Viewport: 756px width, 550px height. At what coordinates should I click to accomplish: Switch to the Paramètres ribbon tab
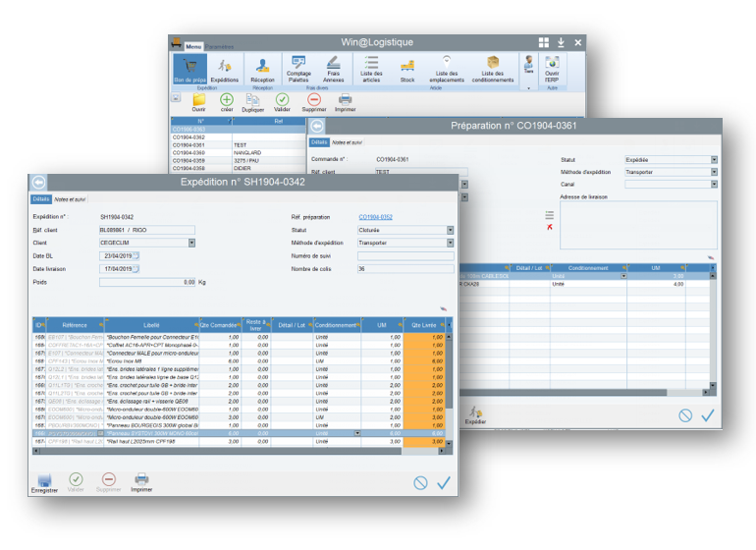click(219, 47)
